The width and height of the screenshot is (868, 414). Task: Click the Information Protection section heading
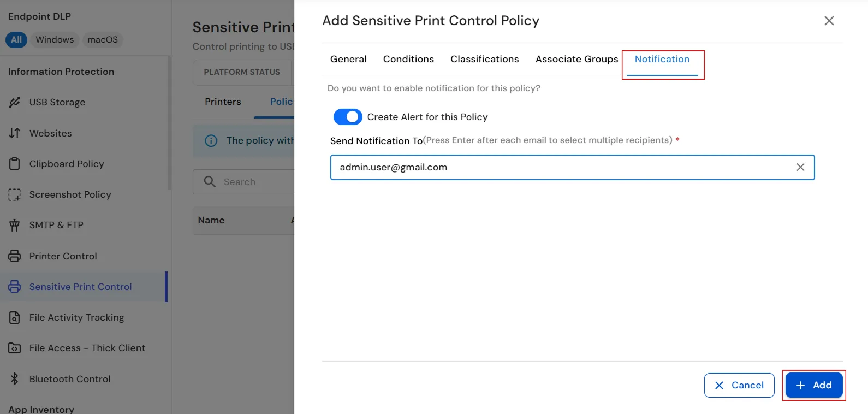point(61,72)
